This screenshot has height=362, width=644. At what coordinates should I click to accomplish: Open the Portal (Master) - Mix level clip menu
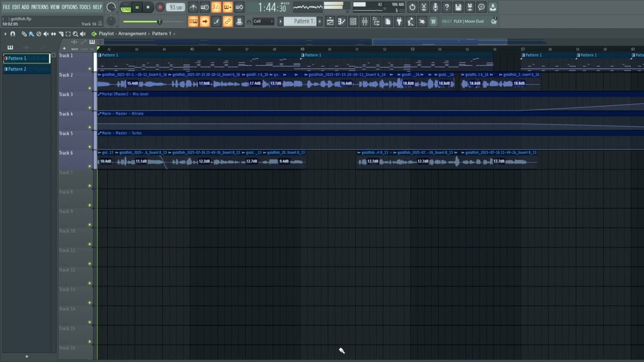100,94
